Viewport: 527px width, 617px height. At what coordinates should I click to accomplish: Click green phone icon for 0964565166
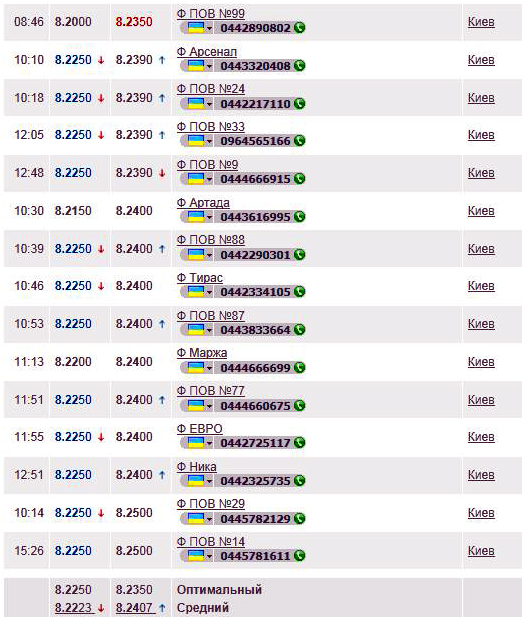pyautogui.click(x=299, y=141)
